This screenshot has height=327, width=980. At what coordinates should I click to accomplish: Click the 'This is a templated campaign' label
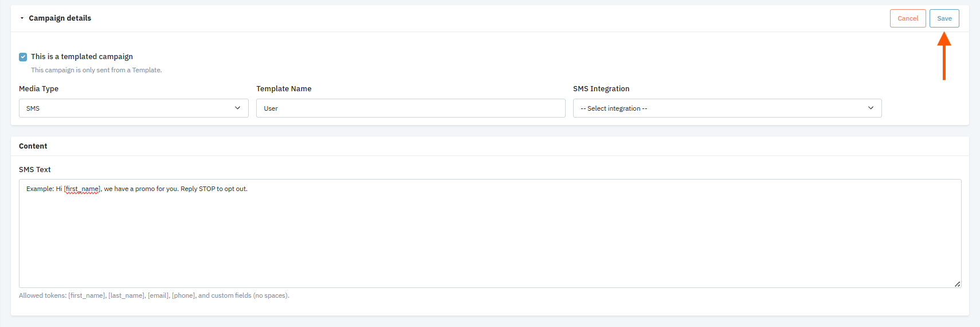click(82, 57)
